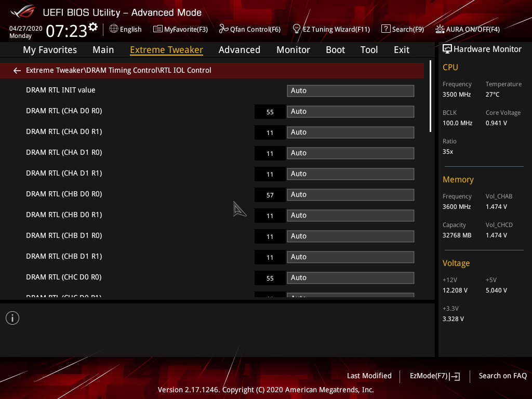
Task: Click CPU frequency 3500 MHz value
Action: coord(456,95)
